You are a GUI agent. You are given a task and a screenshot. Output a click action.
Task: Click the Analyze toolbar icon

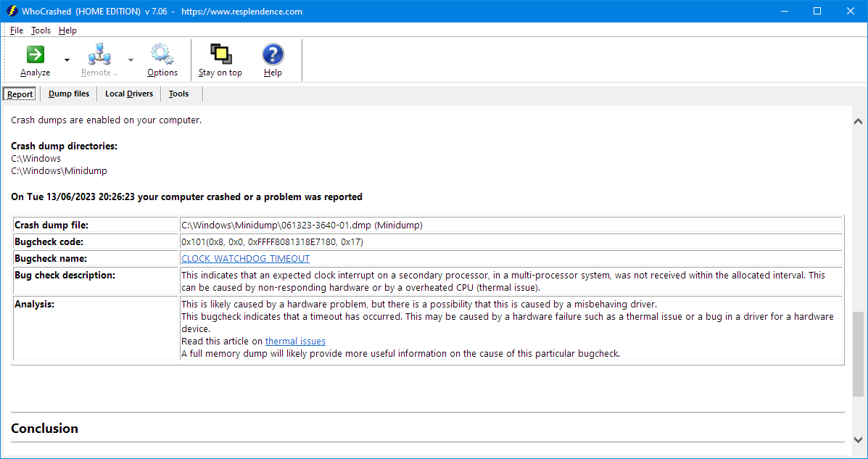coord(36,55)
